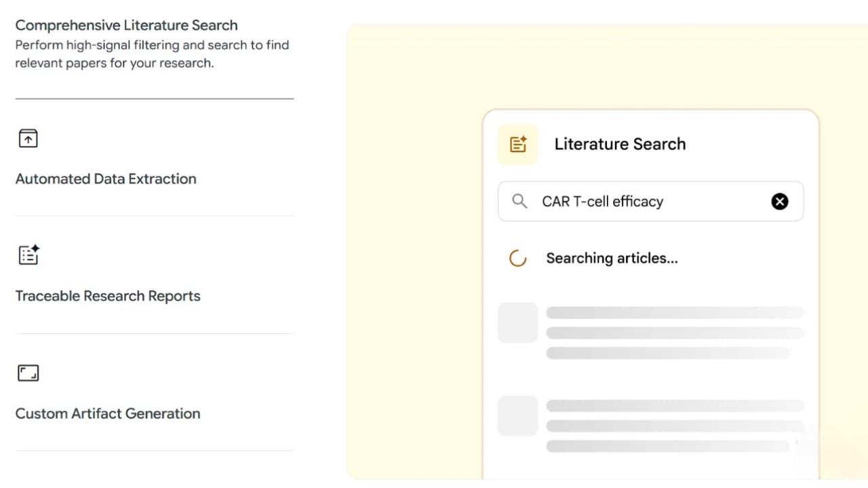Click the Literature Search card title
868x488 pixels.
pos(620,144)
